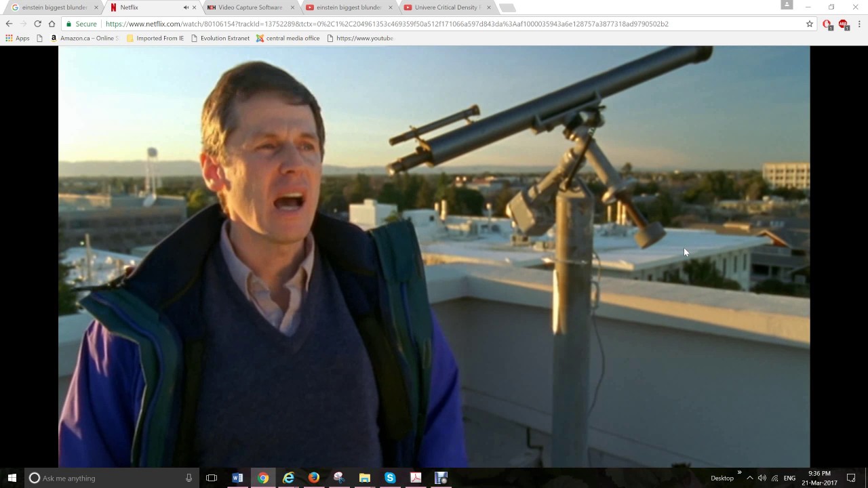
Task: Open the Evolution Extranet bookmark
Action: pyautogui.click(x=220, y=39)
